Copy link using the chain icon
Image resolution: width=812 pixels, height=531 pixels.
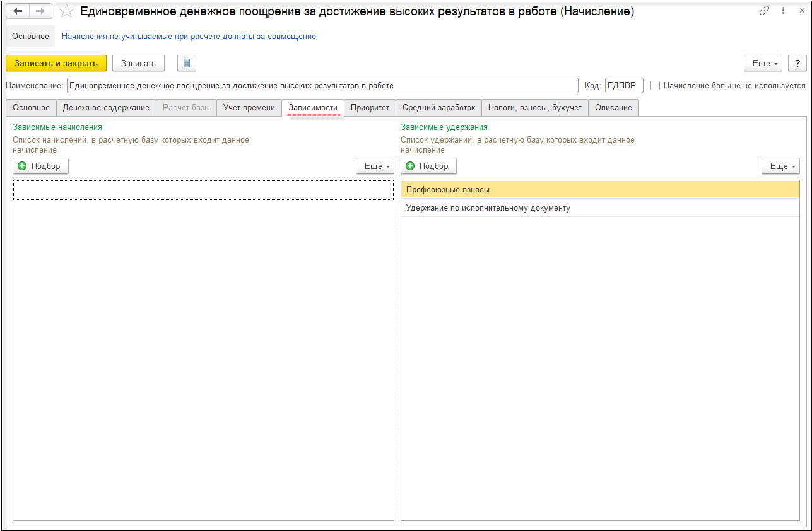765,11
